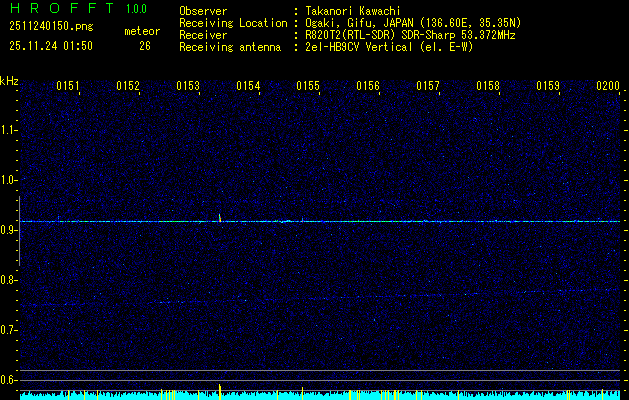Click the meteor label
The width and height of the screenshot is (629, 400).
(142, 31)
